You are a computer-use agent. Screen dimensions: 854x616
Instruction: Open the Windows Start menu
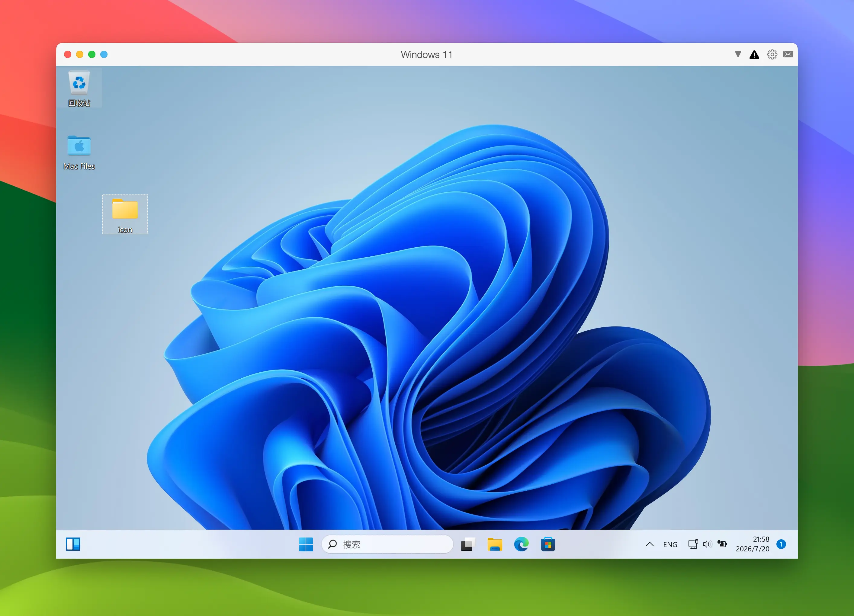click(306, 544)
